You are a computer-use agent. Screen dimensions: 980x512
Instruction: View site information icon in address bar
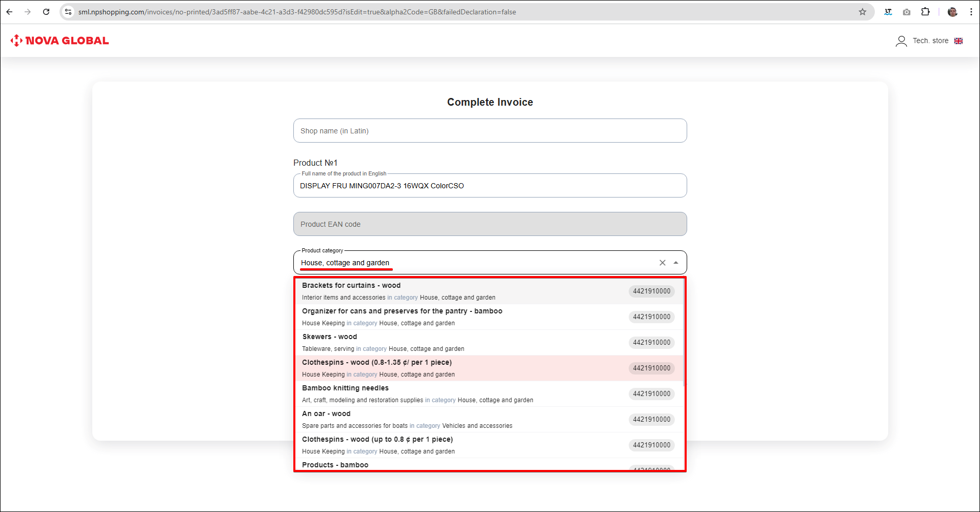click(68, 12)
